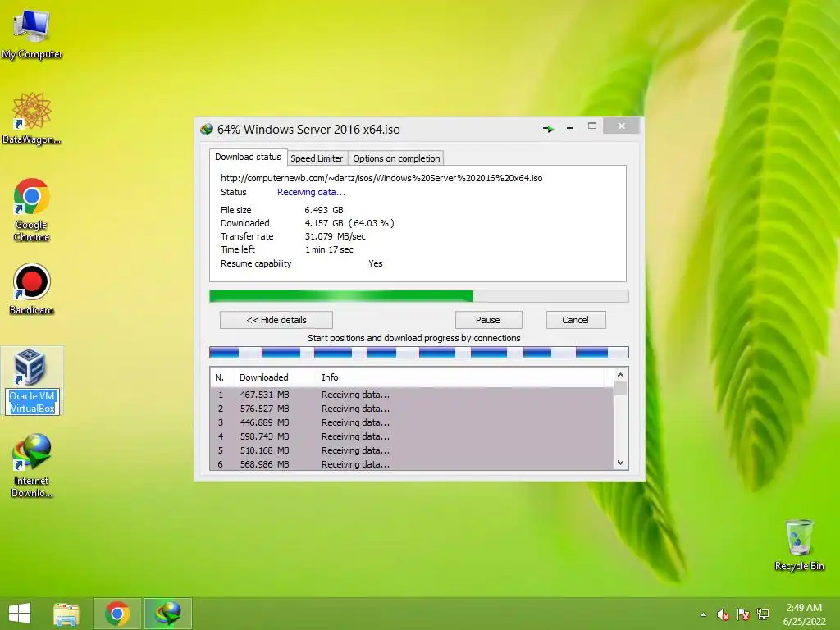Select connection 5 row with 510.168 MB
Viewport: 840px width, 630px height.
point(412,450)
